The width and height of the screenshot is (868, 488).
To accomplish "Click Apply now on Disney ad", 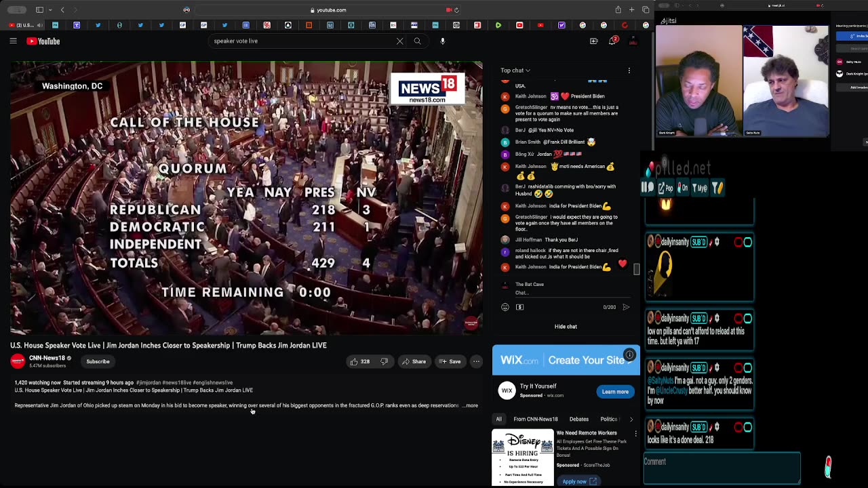I will coord(579,481).
